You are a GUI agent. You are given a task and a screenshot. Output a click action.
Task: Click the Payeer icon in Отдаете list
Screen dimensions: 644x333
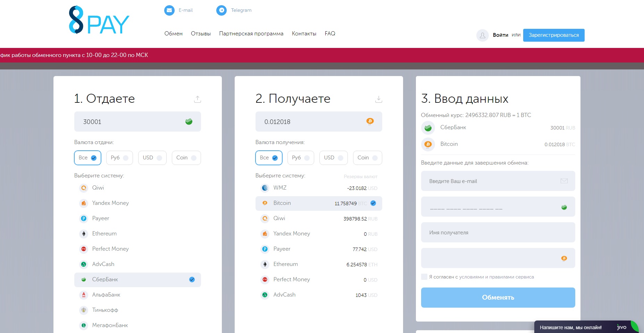tap(84, 218)
